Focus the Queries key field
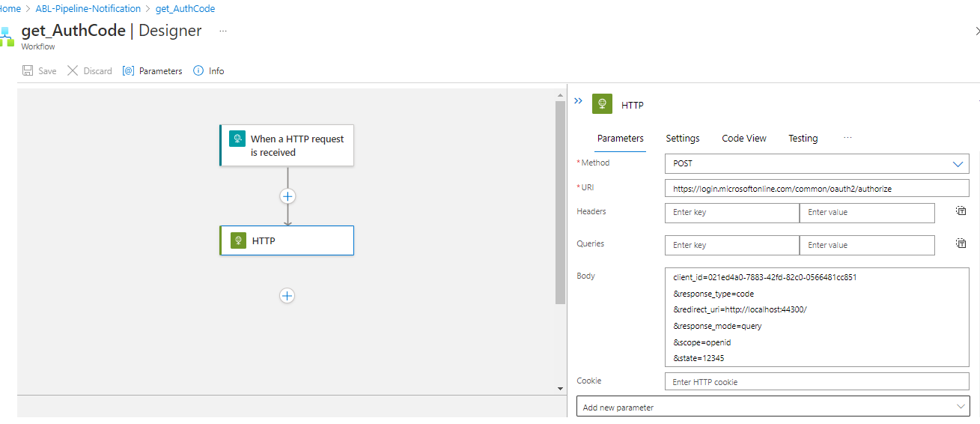Image resolution: width=980 pixels, height=424 pixels. coord(732,245)
